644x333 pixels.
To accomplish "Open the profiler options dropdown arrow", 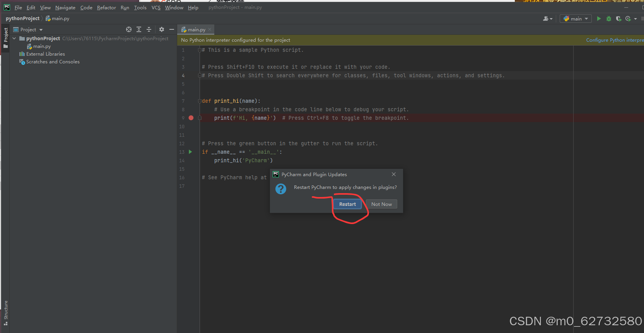I will point(635,19).
